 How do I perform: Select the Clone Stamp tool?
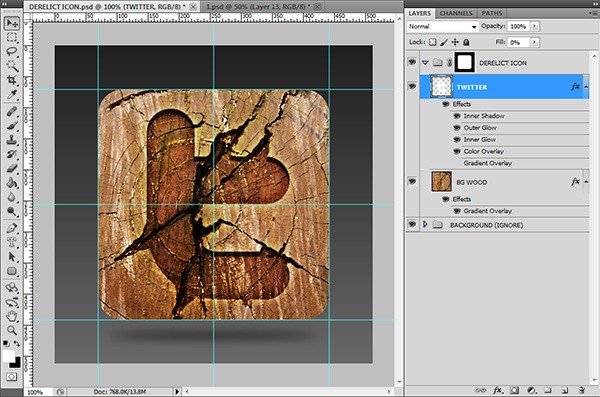click(x=12, y=140)
